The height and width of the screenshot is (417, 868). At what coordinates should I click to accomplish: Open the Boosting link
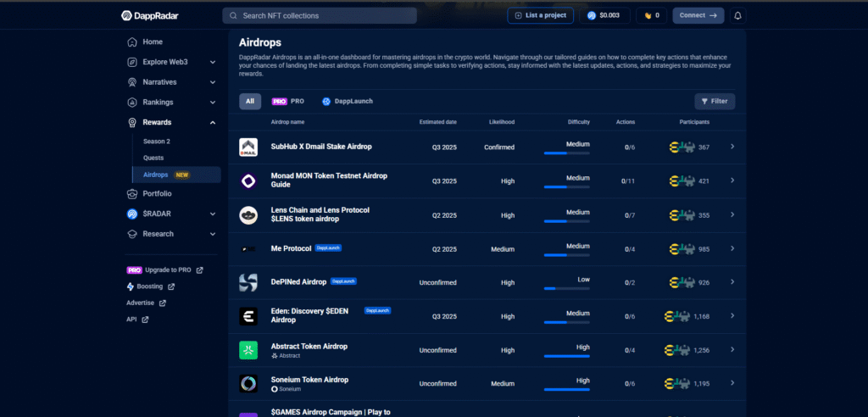pyautogui.click(x=151, y=286)
